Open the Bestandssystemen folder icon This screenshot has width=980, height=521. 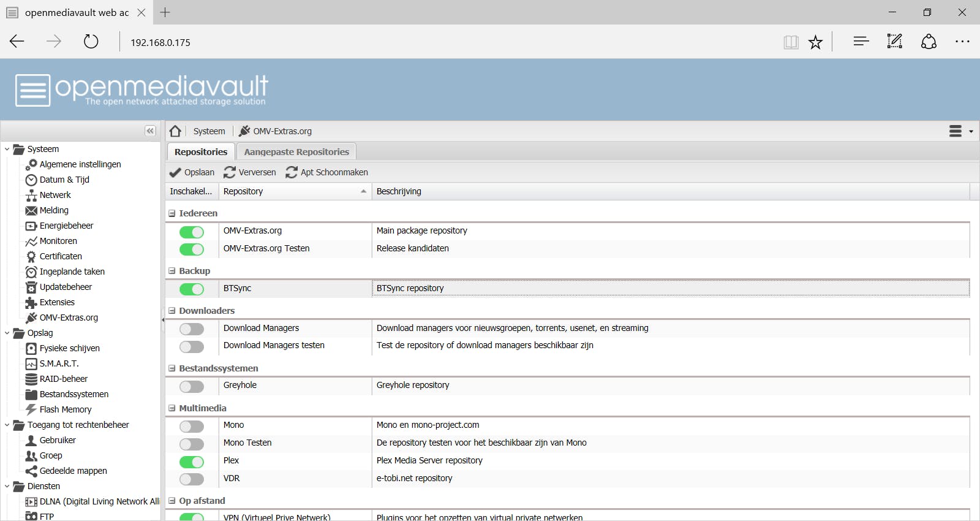(31, 394)
